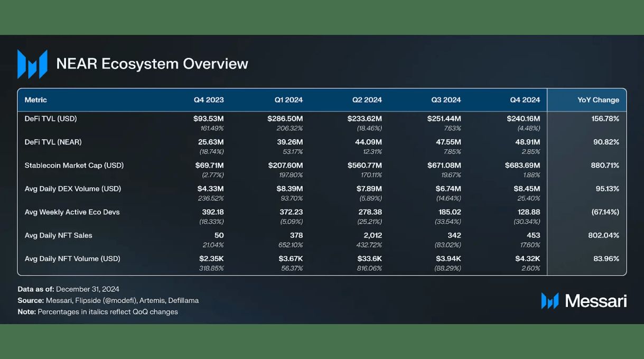Click the $93.53M DeFi TVL value
This screenshot has width=644, height=359.
pyautogui.click(x=209, y=119)
